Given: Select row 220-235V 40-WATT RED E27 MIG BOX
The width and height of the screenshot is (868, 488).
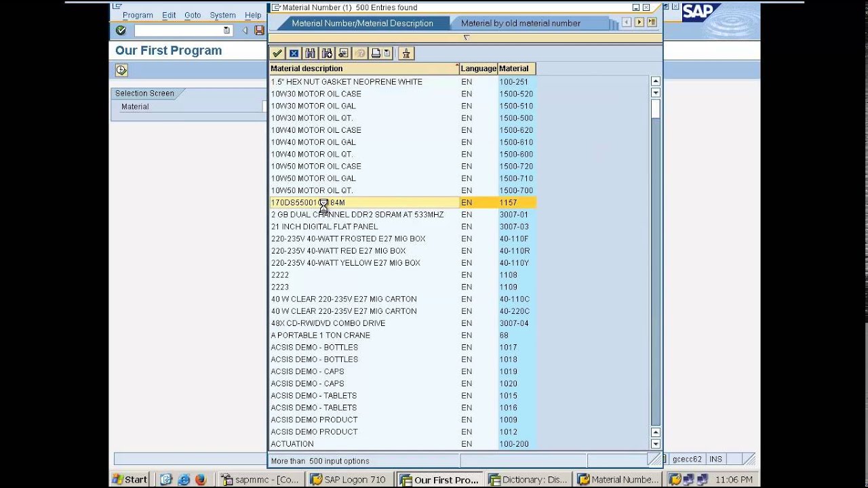Looking at the screenshot, I should 403,251.
